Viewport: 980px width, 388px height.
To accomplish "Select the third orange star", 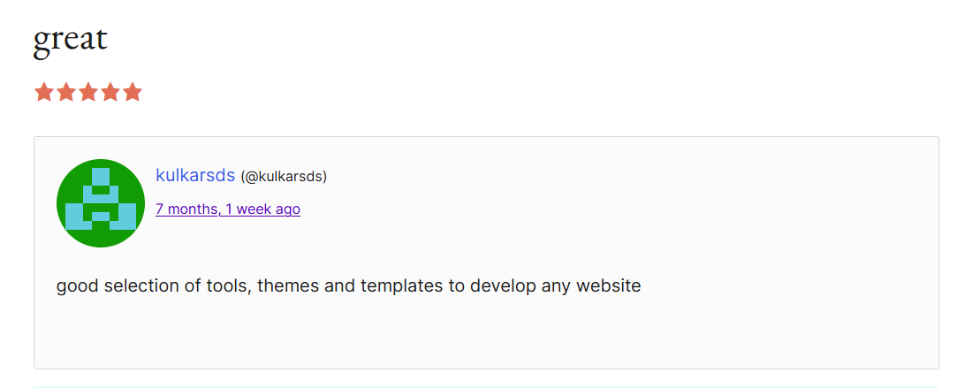I will click(x=88, y=92).
